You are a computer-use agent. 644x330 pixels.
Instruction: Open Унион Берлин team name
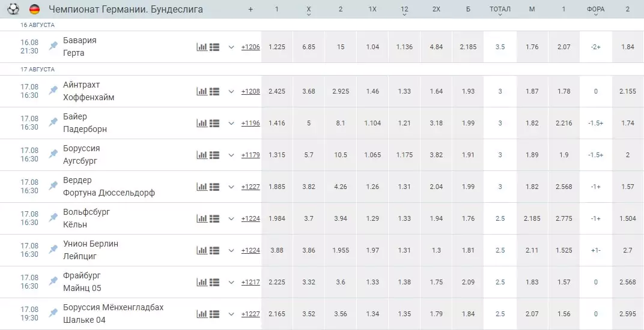(x=91, y=244)
